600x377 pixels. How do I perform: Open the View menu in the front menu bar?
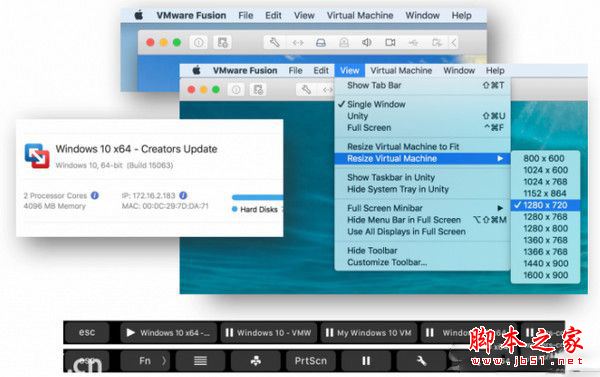349,70
